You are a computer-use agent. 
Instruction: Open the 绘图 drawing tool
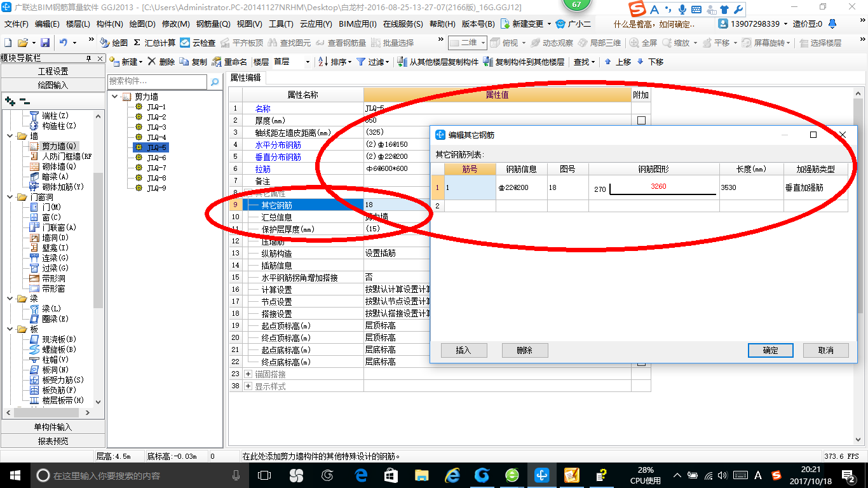tap(114, 43)
